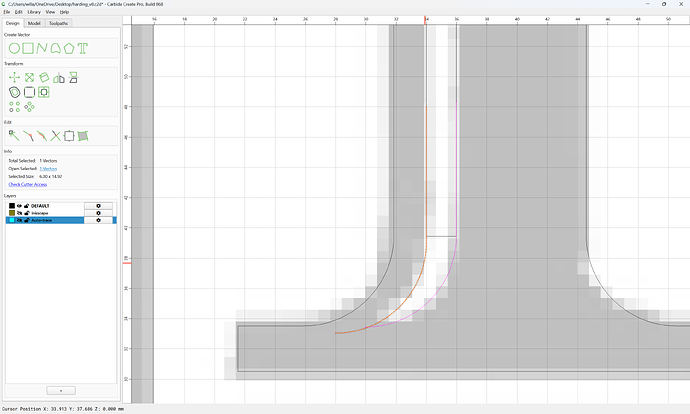
Task: Open the Linear Array tool
Action: [x=15, y=107]
